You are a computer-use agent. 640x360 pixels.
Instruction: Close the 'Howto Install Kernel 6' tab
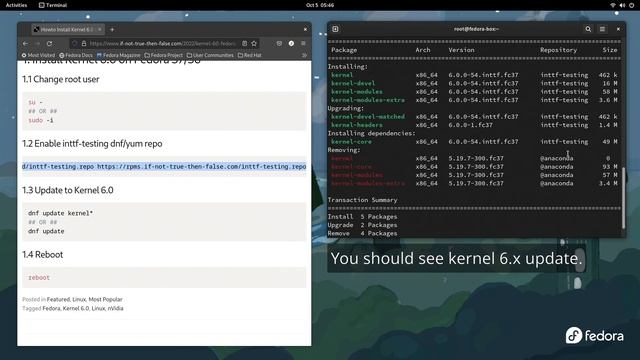click(100, 29)
